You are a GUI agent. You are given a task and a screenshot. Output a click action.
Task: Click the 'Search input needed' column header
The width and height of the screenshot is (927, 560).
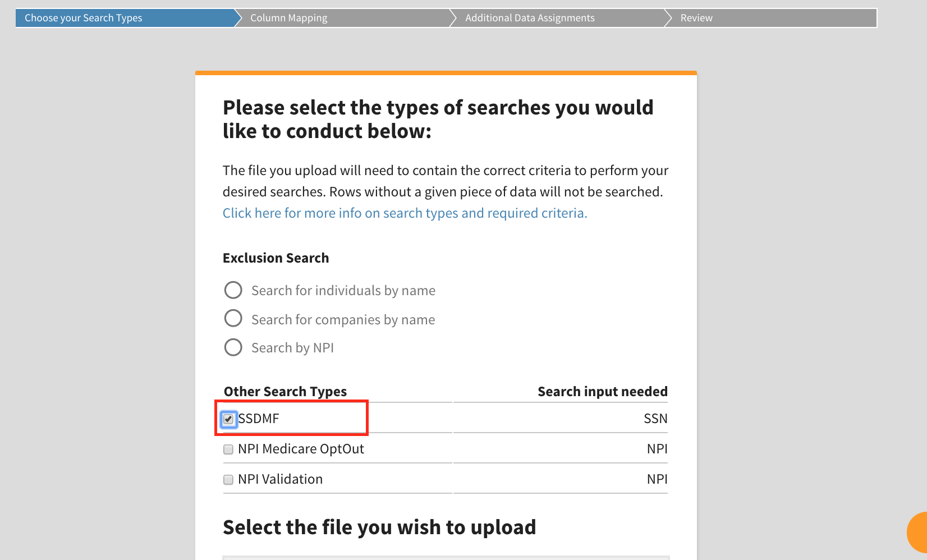[602, 391]
